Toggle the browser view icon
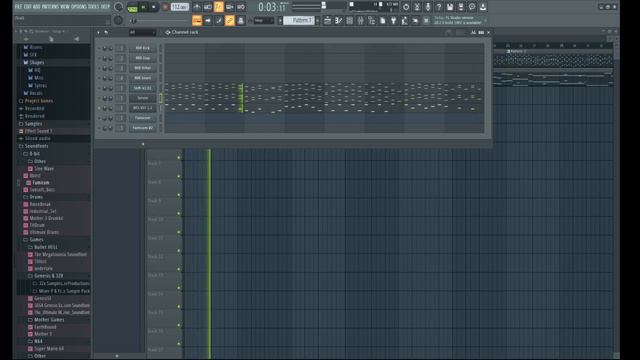The image size is (640, 360). (x=371, y=20)
